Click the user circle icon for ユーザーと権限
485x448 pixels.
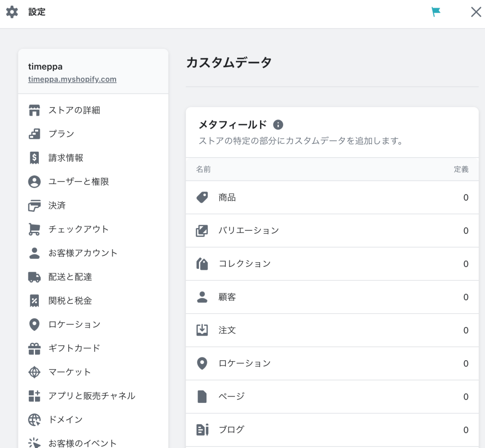click(34, 182)
